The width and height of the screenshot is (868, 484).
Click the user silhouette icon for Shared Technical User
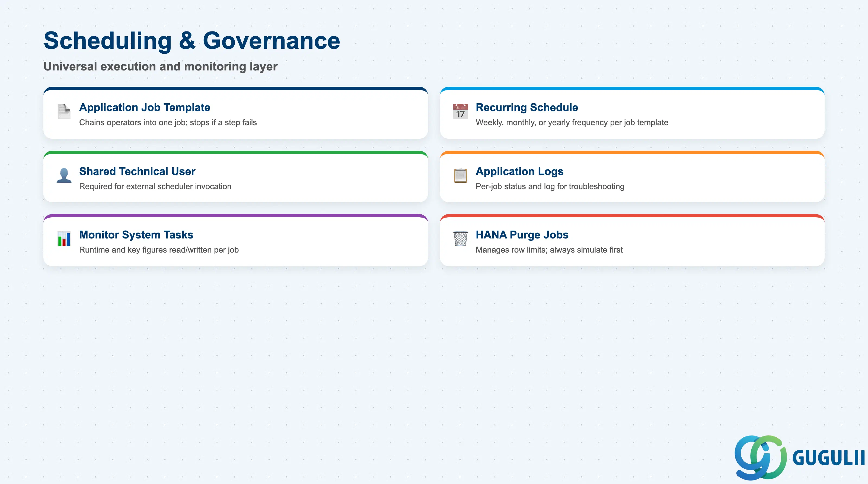tap(64, 175)
